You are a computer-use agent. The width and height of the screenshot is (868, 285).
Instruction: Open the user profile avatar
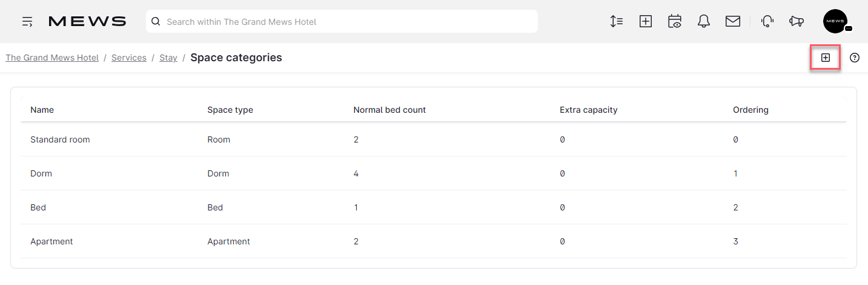pyautogui.click(x=835, y=21)
